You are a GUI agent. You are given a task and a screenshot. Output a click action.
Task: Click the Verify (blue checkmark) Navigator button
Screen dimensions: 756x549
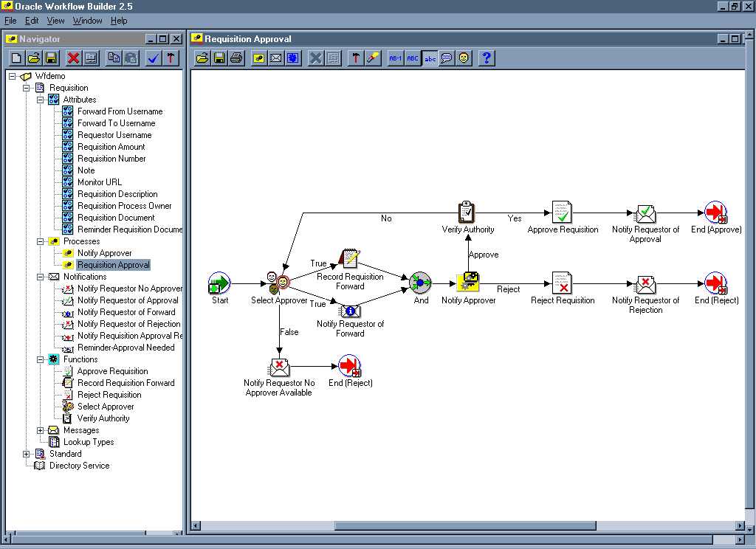pos(154,58)
